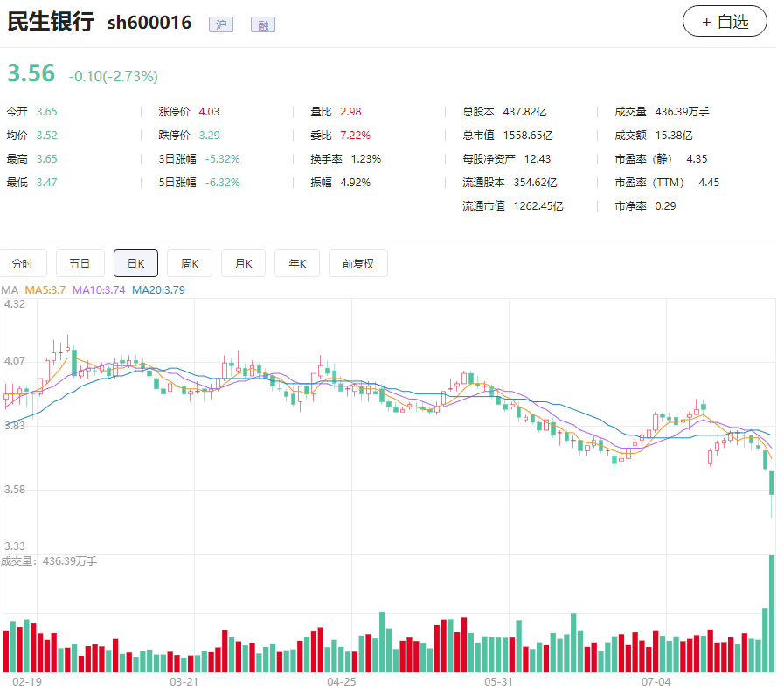Open the 前复权 price adjustment selector

coord(358,263)
